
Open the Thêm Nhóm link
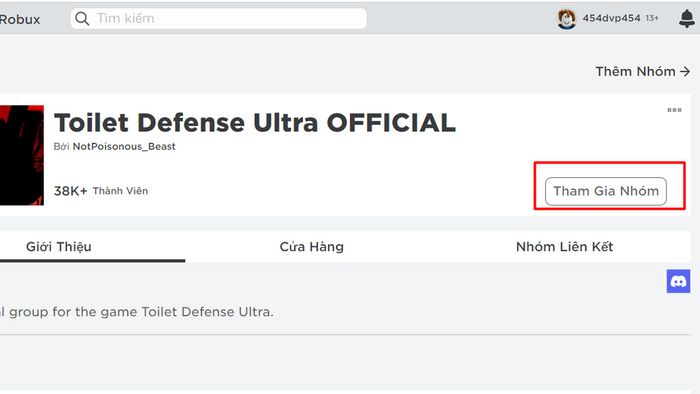643,71
